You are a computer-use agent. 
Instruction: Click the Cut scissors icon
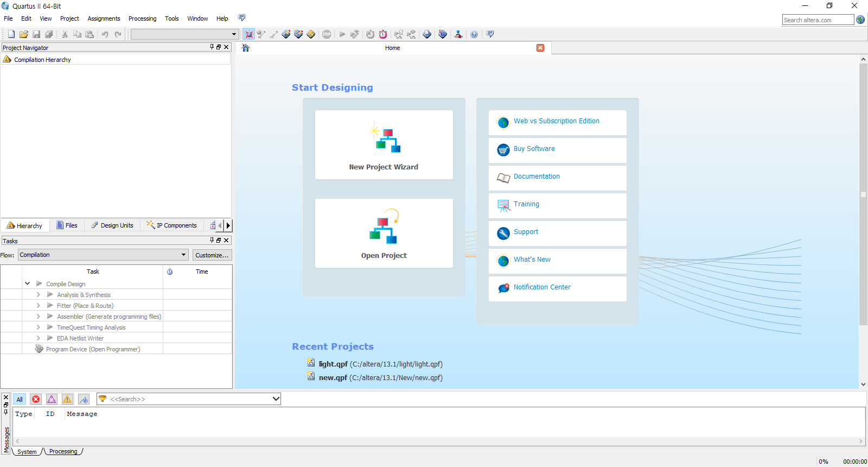65,34
